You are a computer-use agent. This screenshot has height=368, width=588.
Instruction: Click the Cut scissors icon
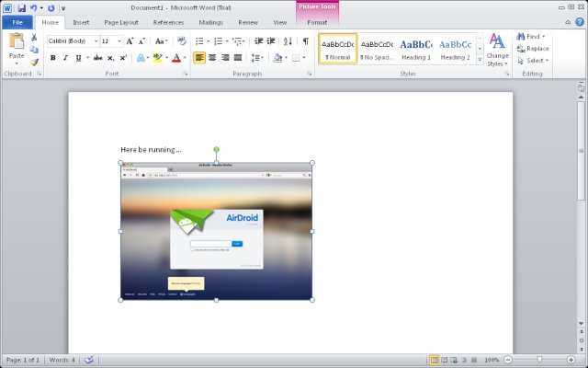click(x=34, y=38)
